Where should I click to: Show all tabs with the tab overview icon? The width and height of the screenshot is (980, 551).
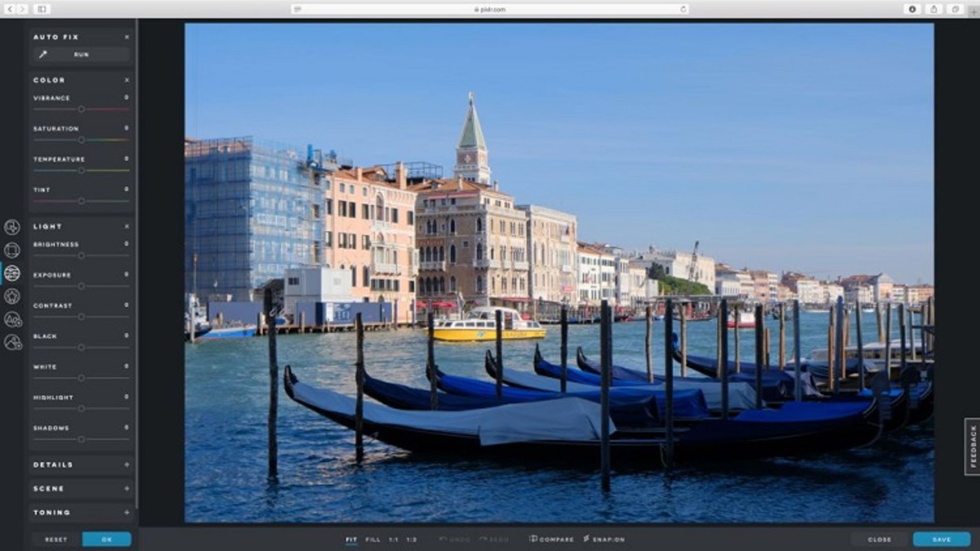pyautogui.click(x=955, y=9)
